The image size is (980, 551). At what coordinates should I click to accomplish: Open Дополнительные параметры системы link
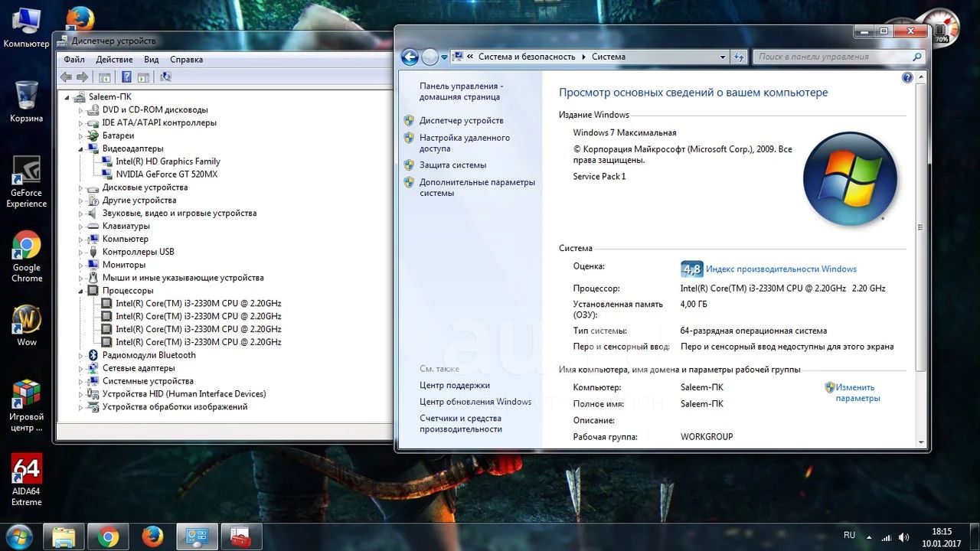click(477, 187)
